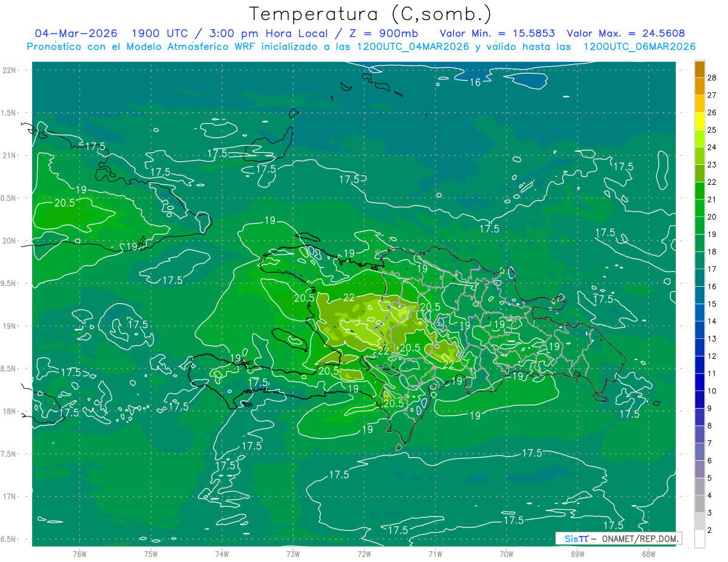Click the color scale label 10
728x562 pixels.
click(712, 391)
